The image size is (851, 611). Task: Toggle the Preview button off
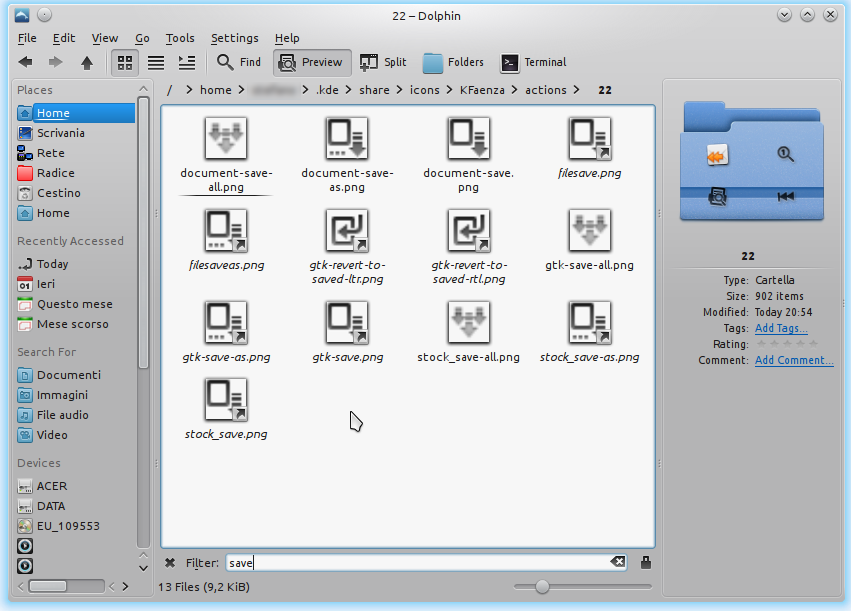click(312, 62)
